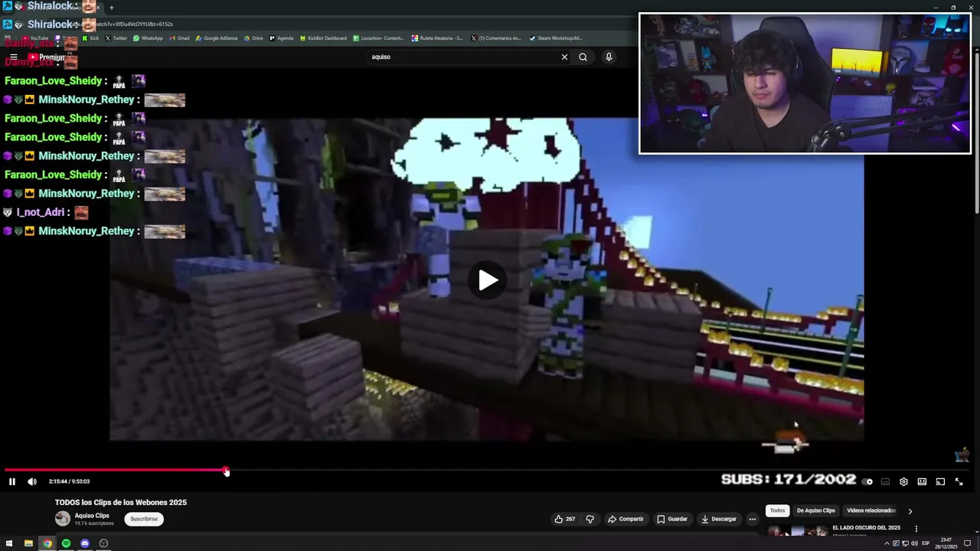The width and height of the screenshot is (980, 551).
Task: Click the Compartir share button
Action: click(626, 519)
